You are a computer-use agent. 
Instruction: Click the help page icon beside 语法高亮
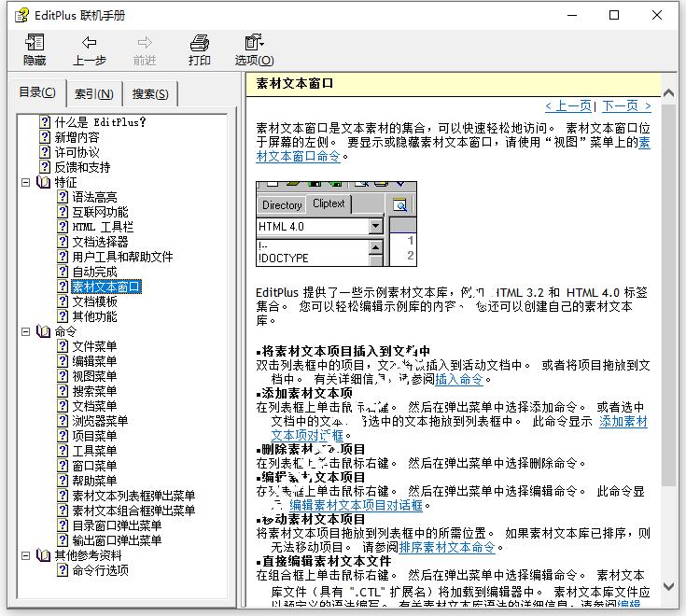(63, 197)
